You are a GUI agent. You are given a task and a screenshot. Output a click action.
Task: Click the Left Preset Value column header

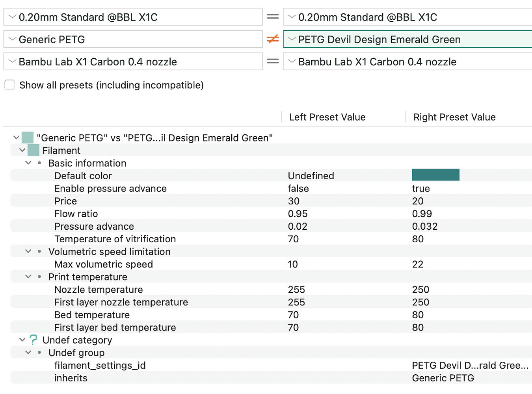(327, 117)
